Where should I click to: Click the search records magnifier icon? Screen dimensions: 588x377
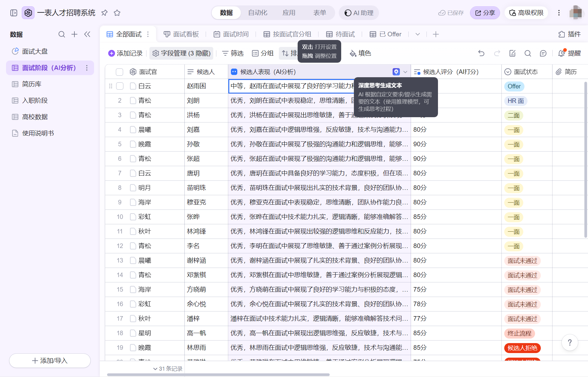tap(528, 53)
